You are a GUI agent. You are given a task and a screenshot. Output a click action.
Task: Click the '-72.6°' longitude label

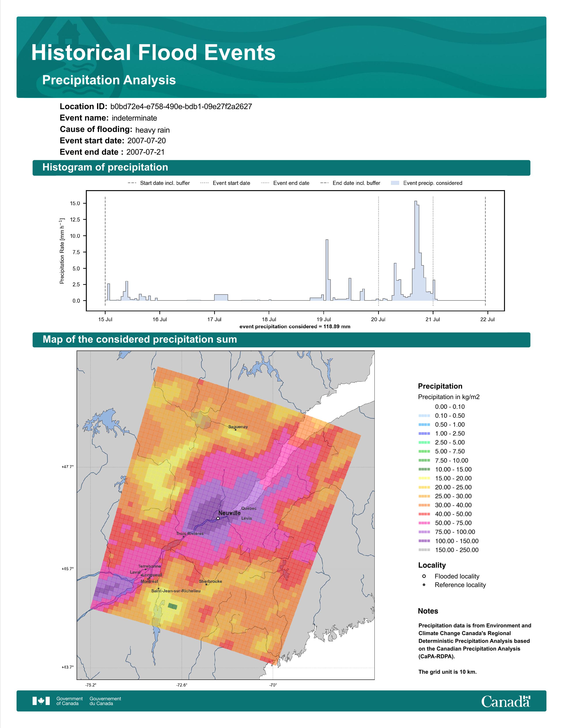182,685
